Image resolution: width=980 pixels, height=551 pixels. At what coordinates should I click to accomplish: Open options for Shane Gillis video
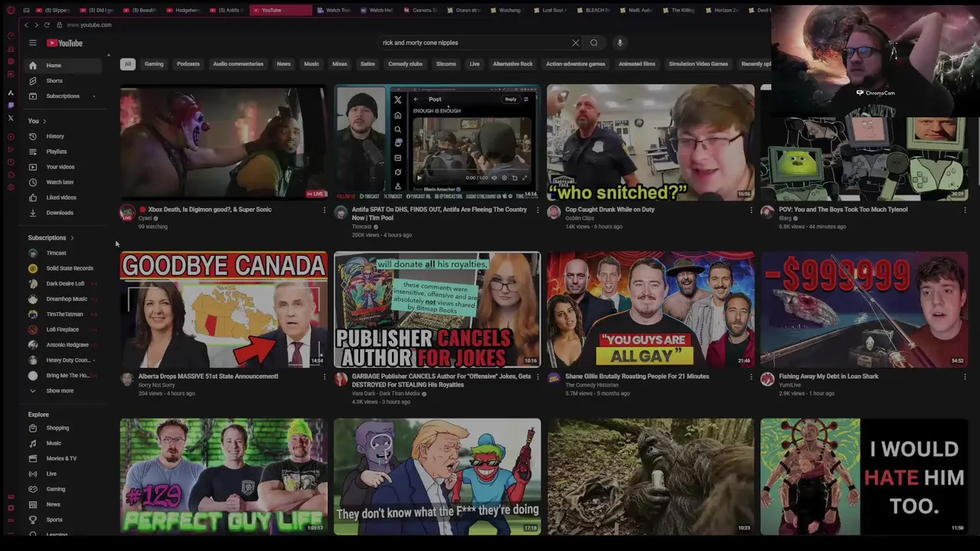click(751, 377)
